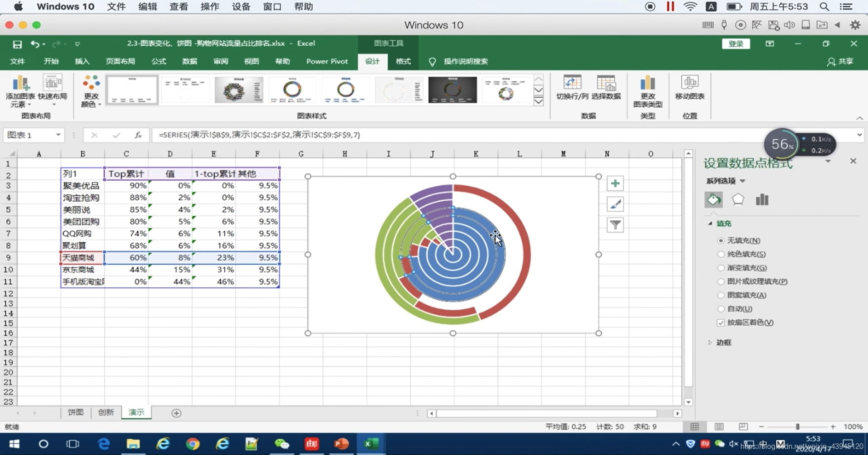The width and height of the screenshot is (868, 455).
Task: Add a new sheet with plus icon
Action: (176, 413)
